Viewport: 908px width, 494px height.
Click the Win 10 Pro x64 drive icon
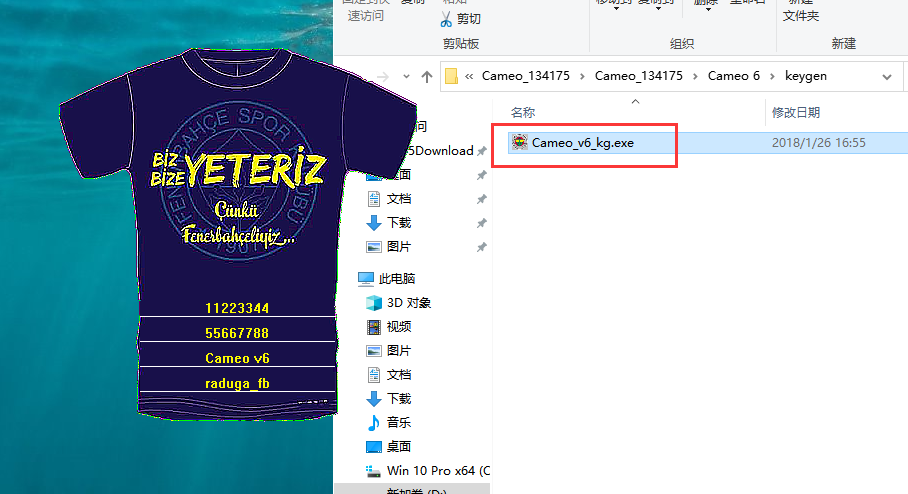(x=374, y=471)
